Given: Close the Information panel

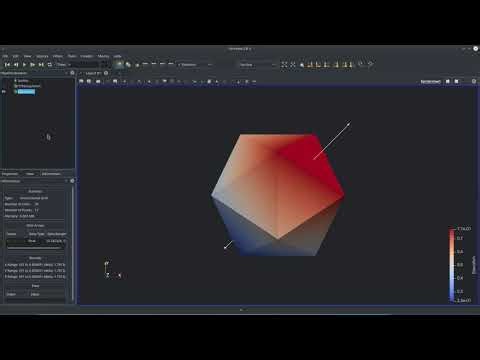Looking at the screenshot, I should [72, 181].
